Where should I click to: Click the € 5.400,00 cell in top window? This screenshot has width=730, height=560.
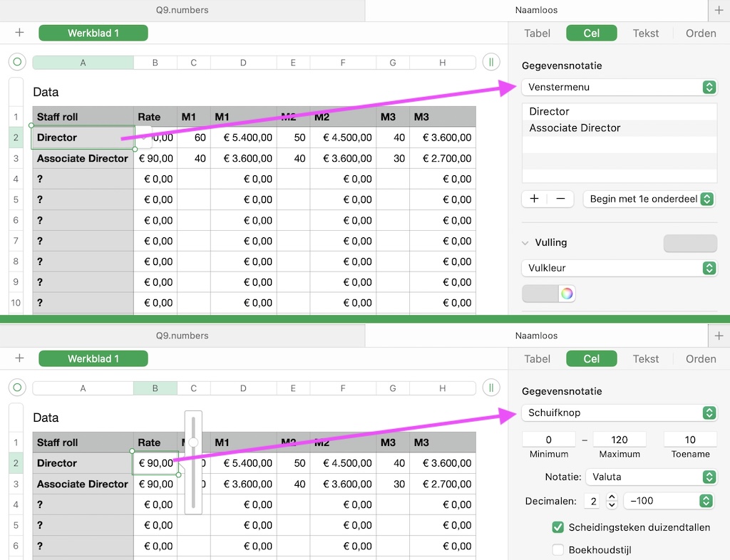[244, 138]
